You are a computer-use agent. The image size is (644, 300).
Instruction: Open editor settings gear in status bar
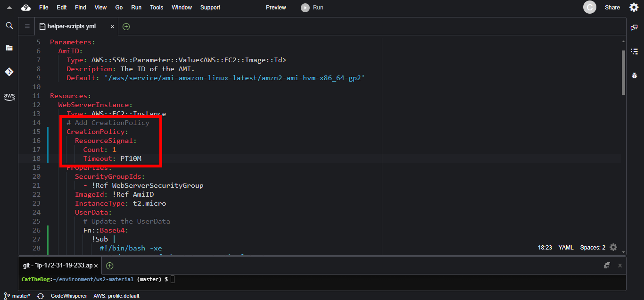click(613, 247)
